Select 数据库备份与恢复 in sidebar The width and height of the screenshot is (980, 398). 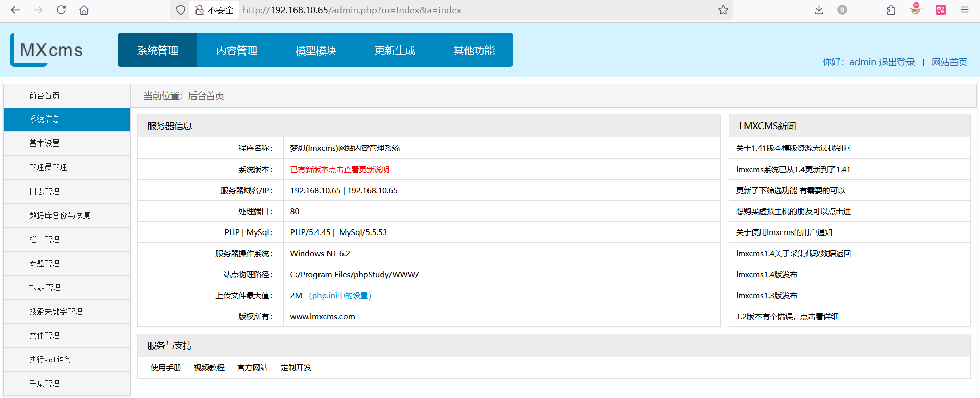[60, 215]
